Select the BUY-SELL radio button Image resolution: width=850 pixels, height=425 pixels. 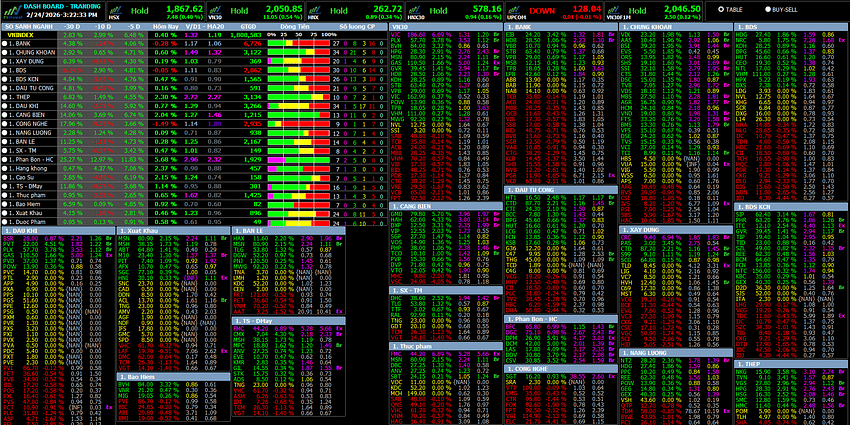[x=767, y=9]
